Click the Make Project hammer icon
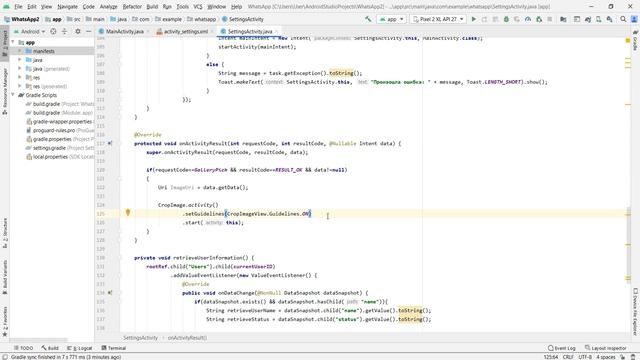The width and height of the screenshot is (640, 360). tap(368, 19)
